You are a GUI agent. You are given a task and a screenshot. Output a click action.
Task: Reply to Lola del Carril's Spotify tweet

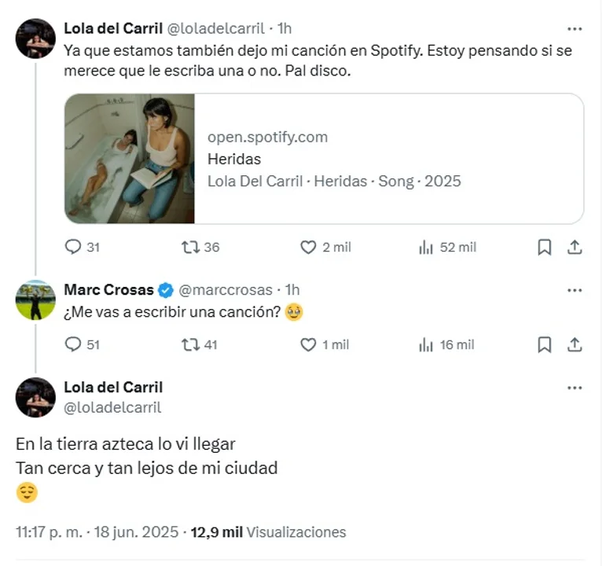click(x=73, y=247)
